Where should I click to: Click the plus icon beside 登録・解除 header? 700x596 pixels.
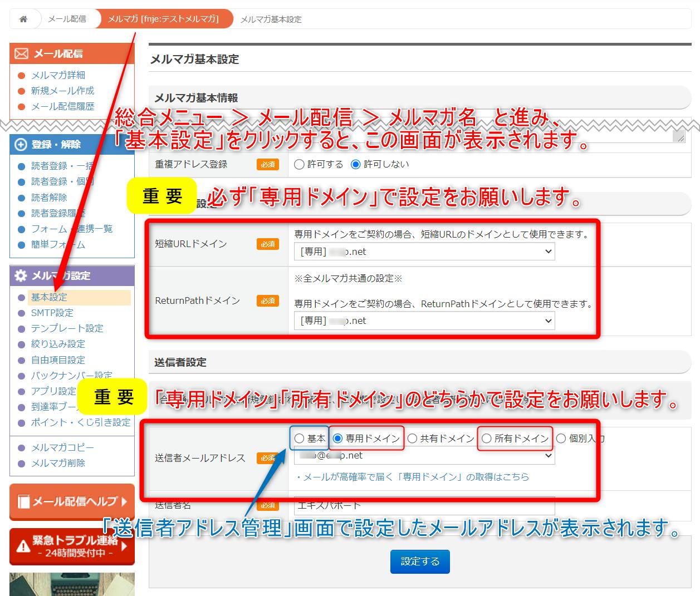(x=21, y=145)
